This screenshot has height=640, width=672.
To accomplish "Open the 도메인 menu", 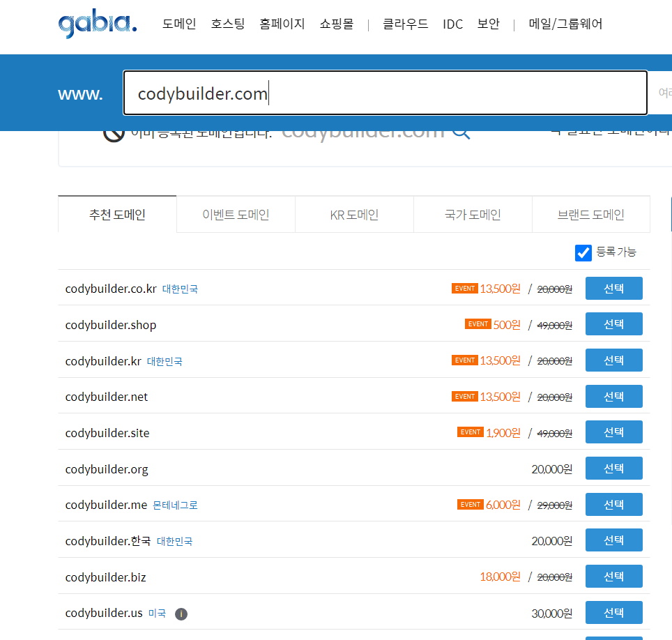I will 179,24.
